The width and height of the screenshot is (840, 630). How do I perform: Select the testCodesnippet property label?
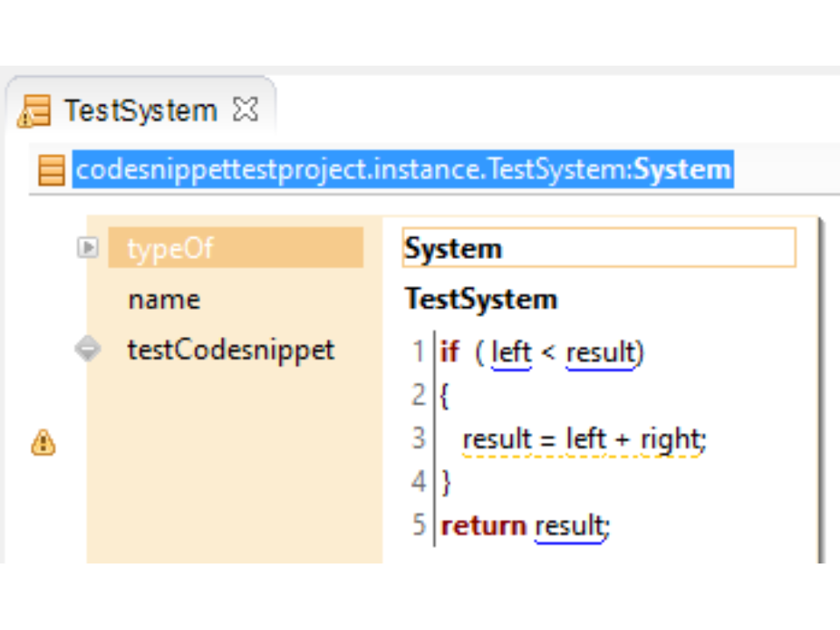tap(231, 350)
